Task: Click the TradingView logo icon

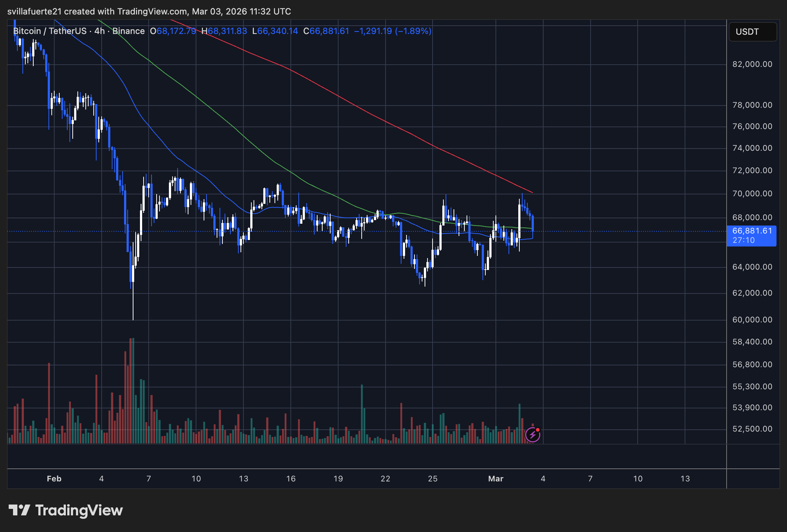Action: point(19,510)
